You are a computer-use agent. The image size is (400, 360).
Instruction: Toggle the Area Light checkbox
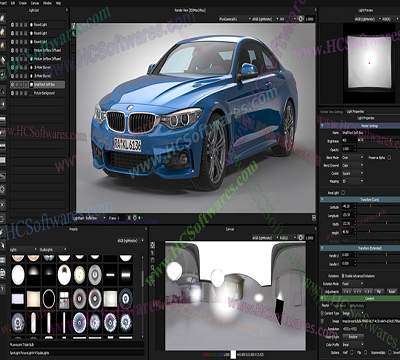[x=343, y=192]
